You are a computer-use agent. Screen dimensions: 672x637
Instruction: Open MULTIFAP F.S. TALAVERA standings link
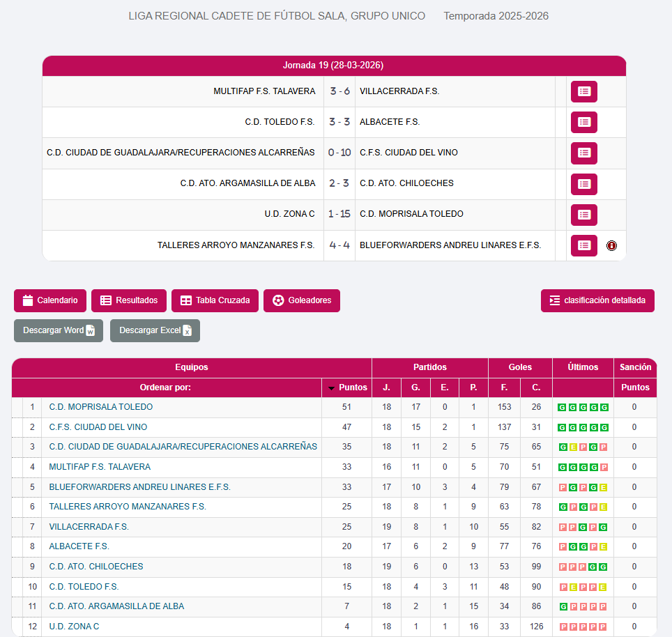click(100, 467)
